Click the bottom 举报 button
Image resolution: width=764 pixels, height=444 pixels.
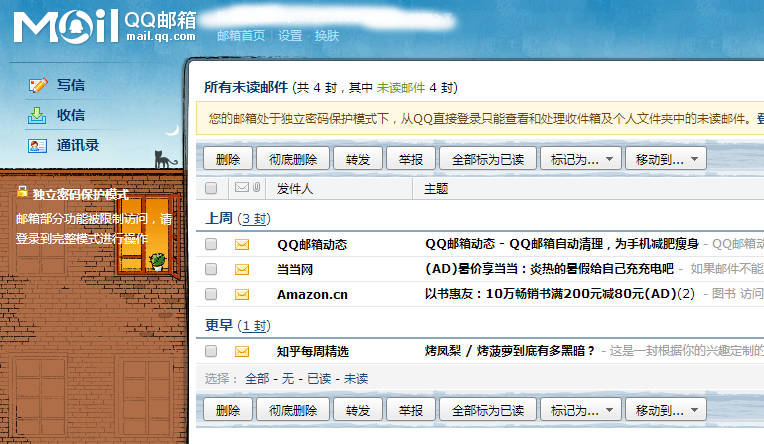click(x=411, y=410)
